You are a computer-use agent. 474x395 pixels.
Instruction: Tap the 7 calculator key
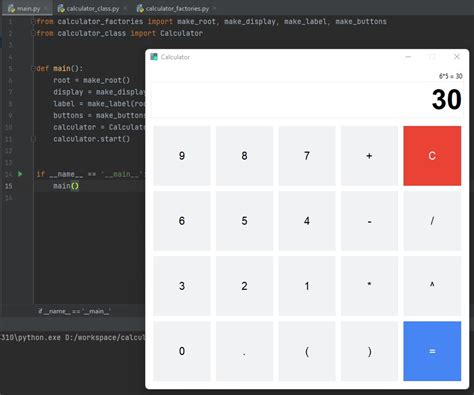pyautogui.click(x=307, y=156)
